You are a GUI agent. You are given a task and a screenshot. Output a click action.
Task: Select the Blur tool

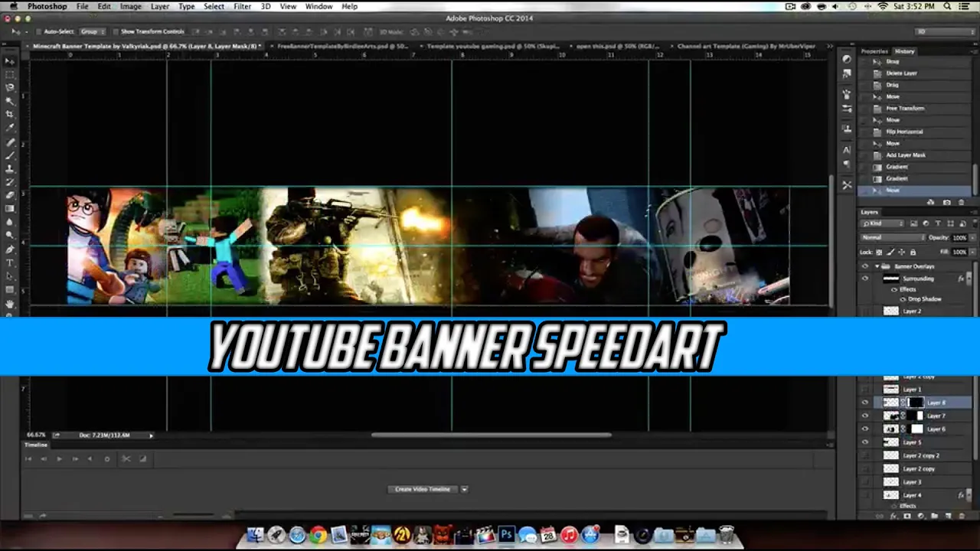click(10, 222)
